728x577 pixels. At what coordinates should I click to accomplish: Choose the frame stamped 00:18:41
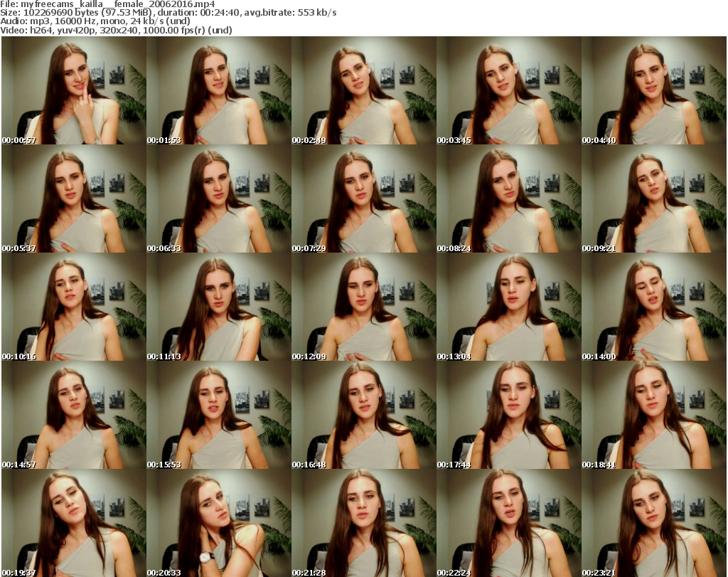coord(654,415)
